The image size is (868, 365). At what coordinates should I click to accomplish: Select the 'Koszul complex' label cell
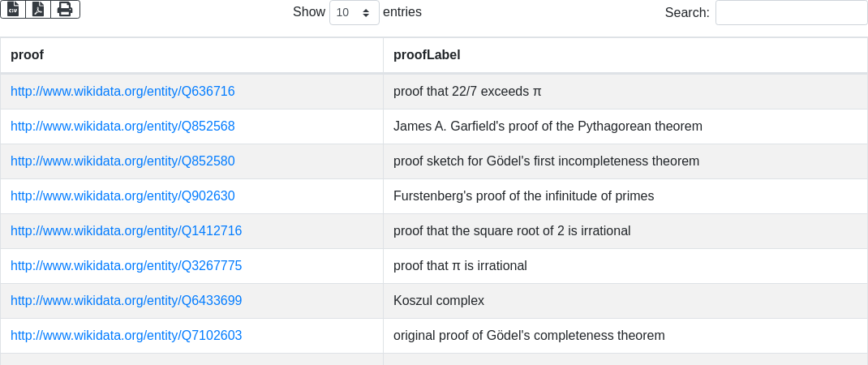439,301
